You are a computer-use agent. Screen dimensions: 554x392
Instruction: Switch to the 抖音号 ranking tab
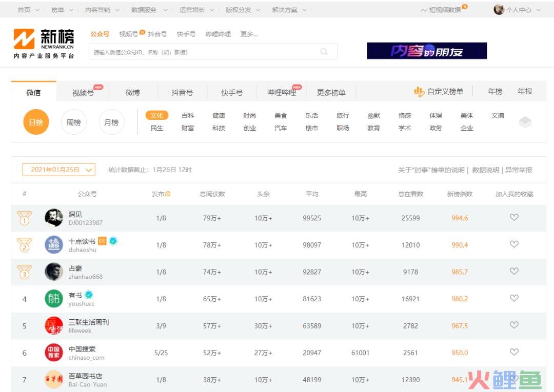point(182,92)
